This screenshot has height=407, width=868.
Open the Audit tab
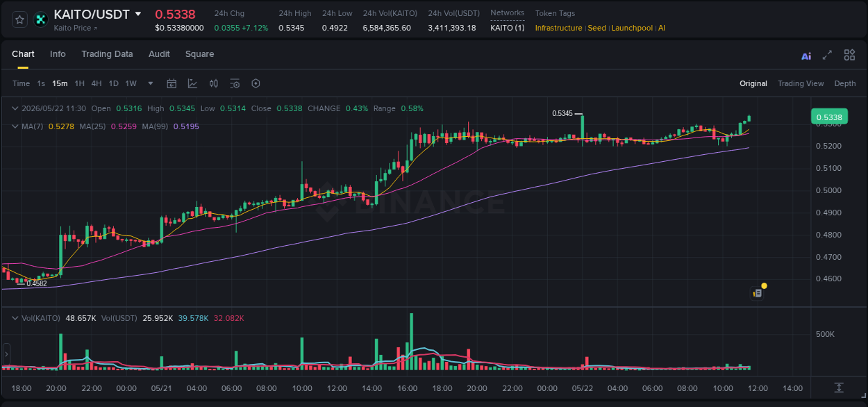pyautogui.click(x=159, y=54)
